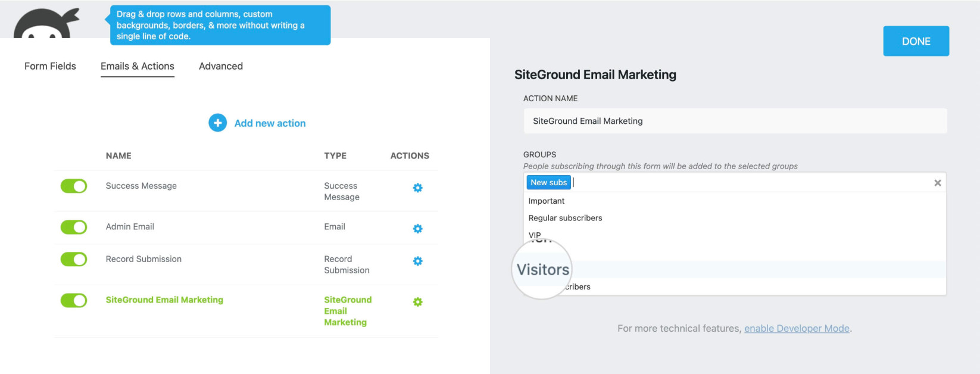The width and height of the screenshot is (980, 374).
Task: Click the NAME column header
Action: click(118, 155)
